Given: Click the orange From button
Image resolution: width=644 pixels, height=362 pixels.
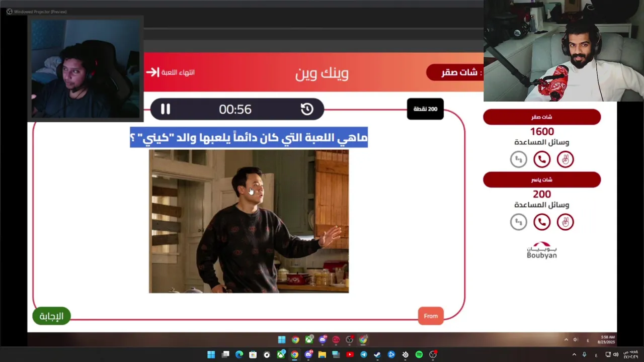Looking at the screenshot, I should (x=431, y=316).
